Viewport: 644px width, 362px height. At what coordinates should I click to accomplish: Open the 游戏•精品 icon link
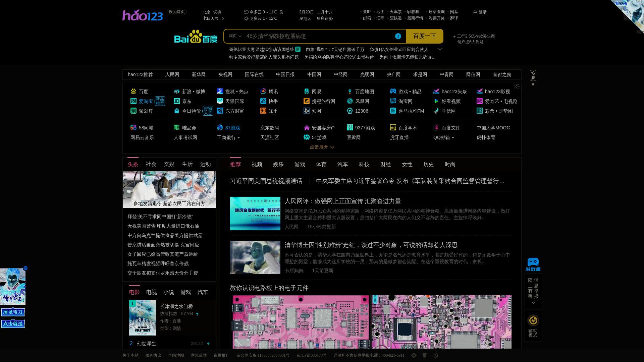click(x=393, y=92)
